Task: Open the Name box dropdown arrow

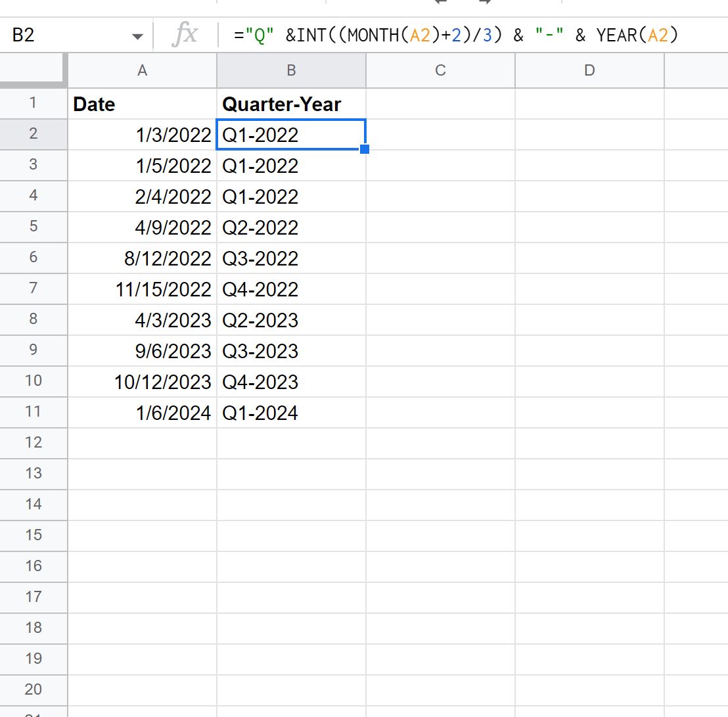Action: tap(137, 36)
